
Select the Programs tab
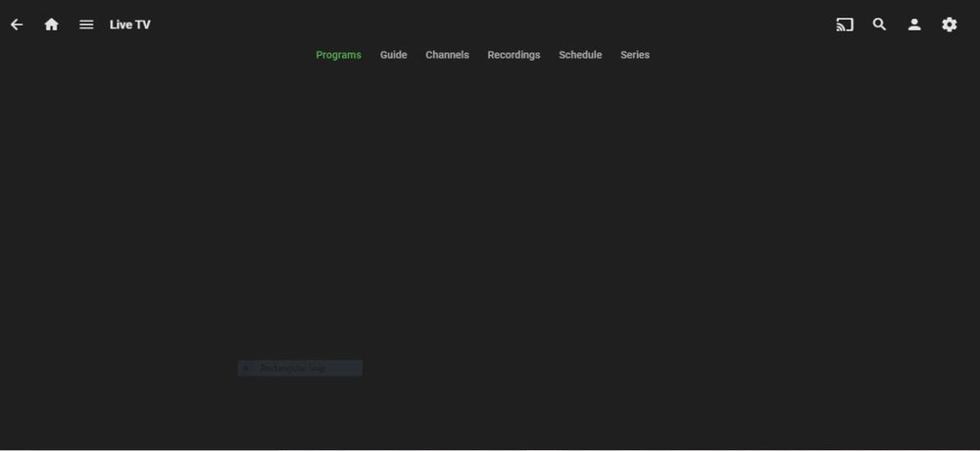pos(338,55)
